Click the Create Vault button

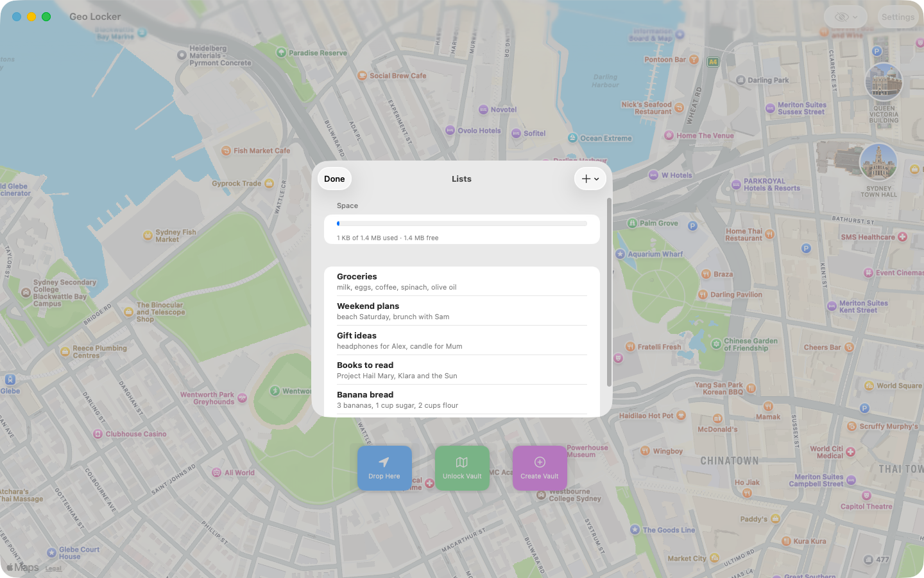[x=540, y=468]
